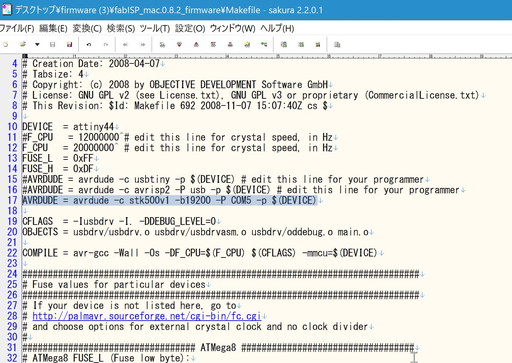
Task: Click the jump history forward icon
Action: tap(142, 44)
